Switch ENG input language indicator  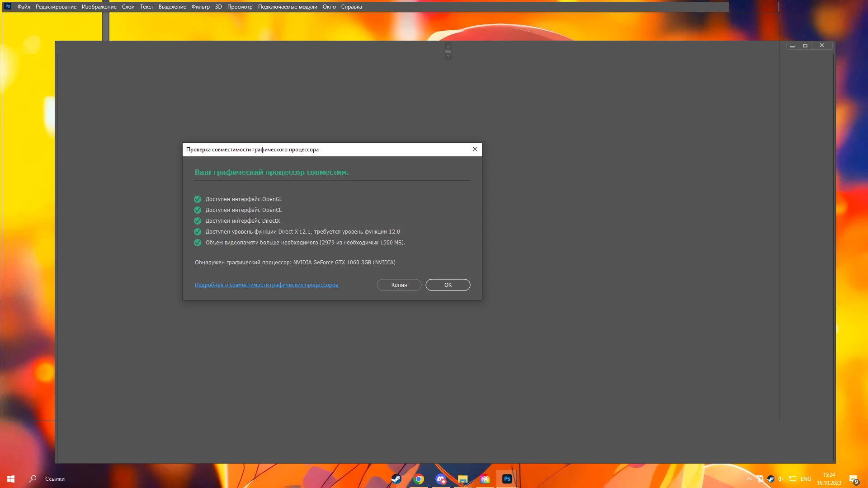click(x=806, y=479)
